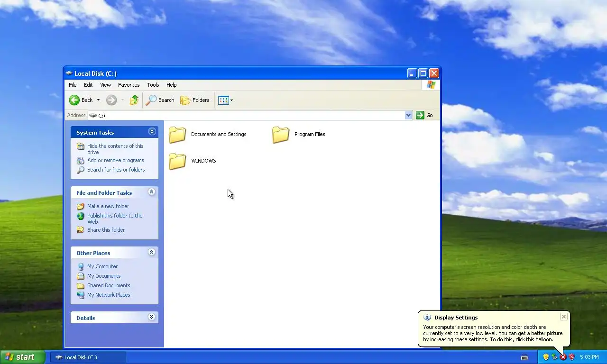Select the WINDOWS folder icon
This screenshot has width=607, height=364.
177,161
